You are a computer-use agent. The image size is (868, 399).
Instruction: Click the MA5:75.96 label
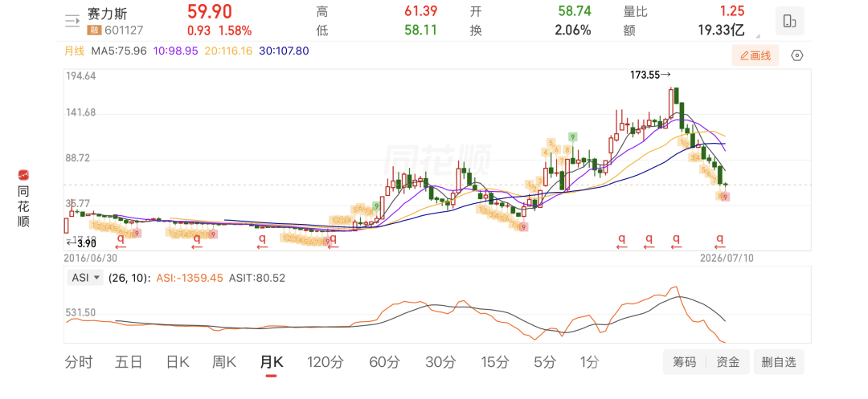(x=119, y=51)
